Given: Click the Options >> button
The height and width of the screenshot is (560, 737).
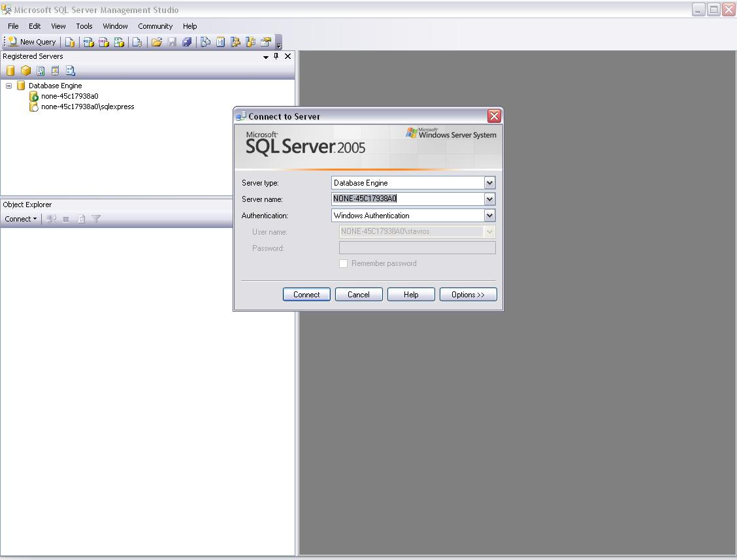Looking at the screenshot, I should pos(468,295).
